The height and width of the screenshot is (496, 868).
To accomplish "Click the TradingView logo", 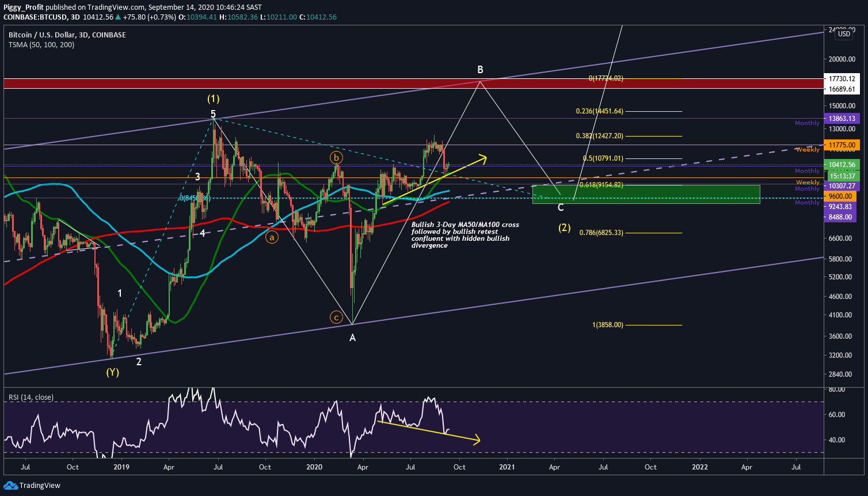I will (x=32, y=486).
